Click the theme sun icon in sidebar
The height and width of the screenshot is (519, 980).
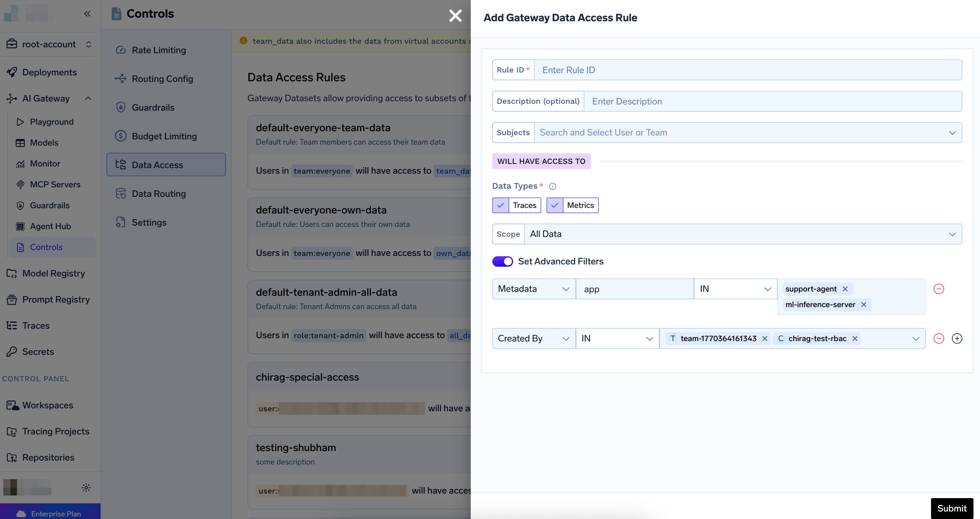coord(86,487)
